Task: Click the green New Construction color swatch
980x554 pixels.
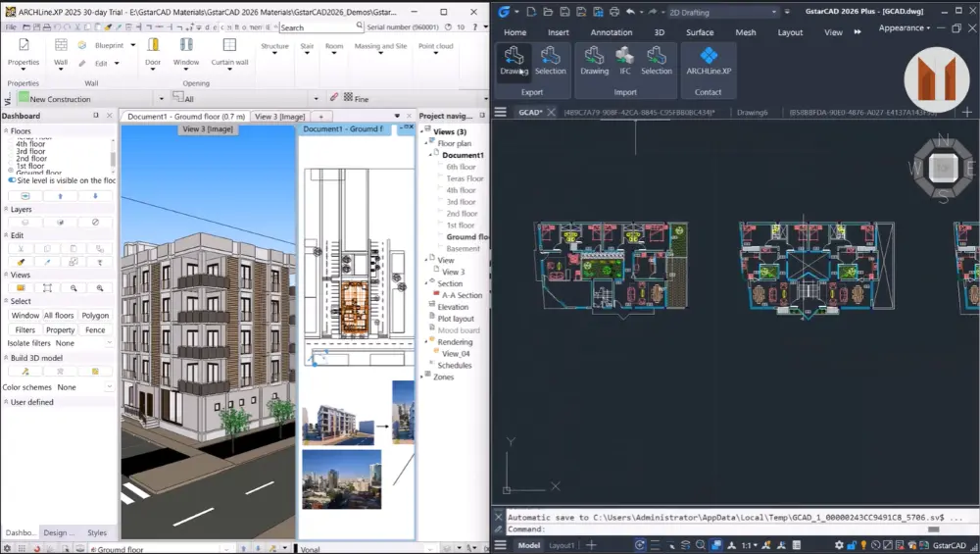Action: coord(24,97)
